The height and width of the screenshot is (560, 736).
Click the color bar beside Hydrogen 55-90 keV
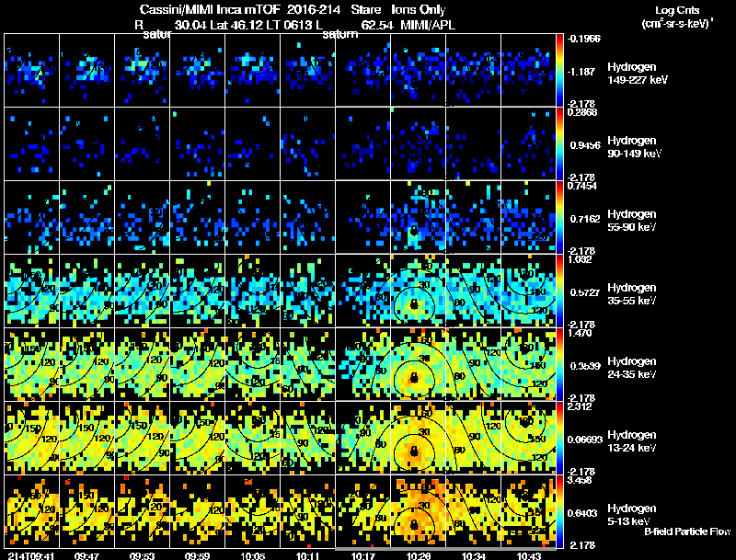coord(559,217)
